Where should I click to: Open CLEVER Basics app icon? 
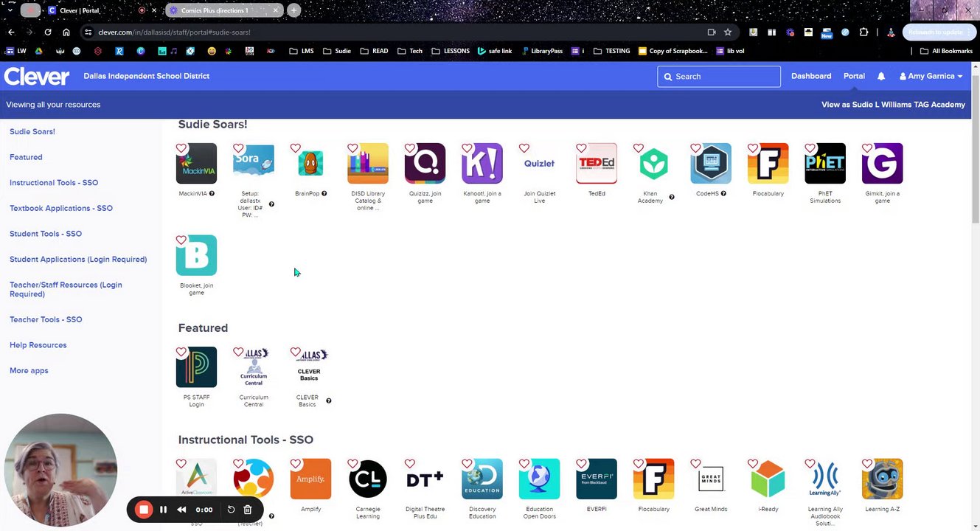click(310, 367)
